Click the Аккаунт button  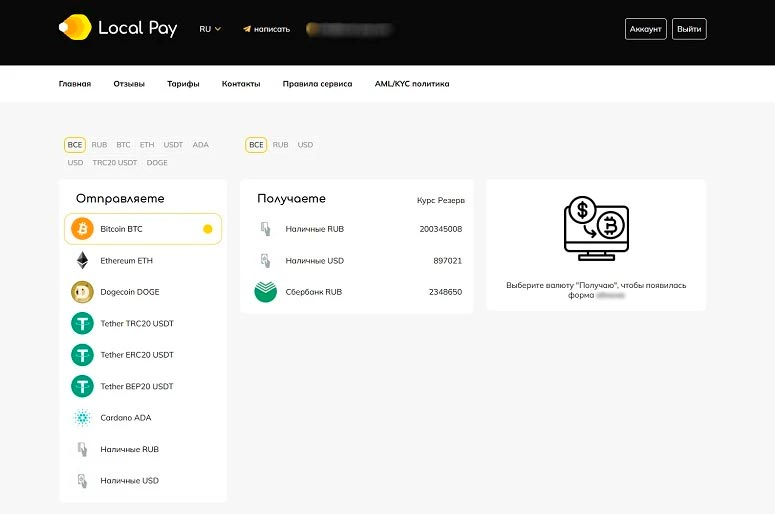[645, 29]
